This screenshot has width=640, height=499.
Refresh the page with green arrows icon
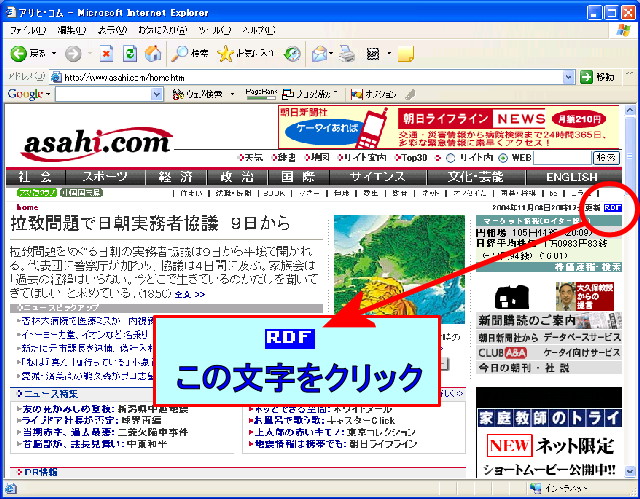point(130,53)
